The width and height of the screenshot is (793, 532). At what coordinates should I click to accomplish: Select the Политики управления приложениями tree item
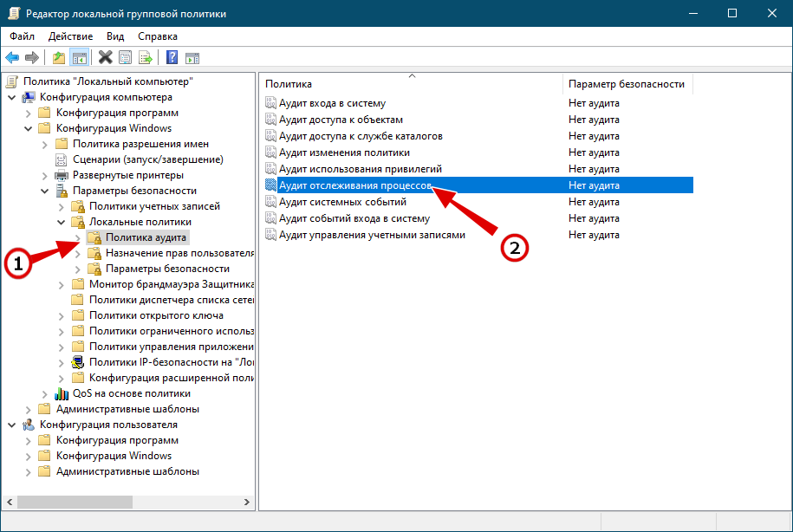[171, 347]
